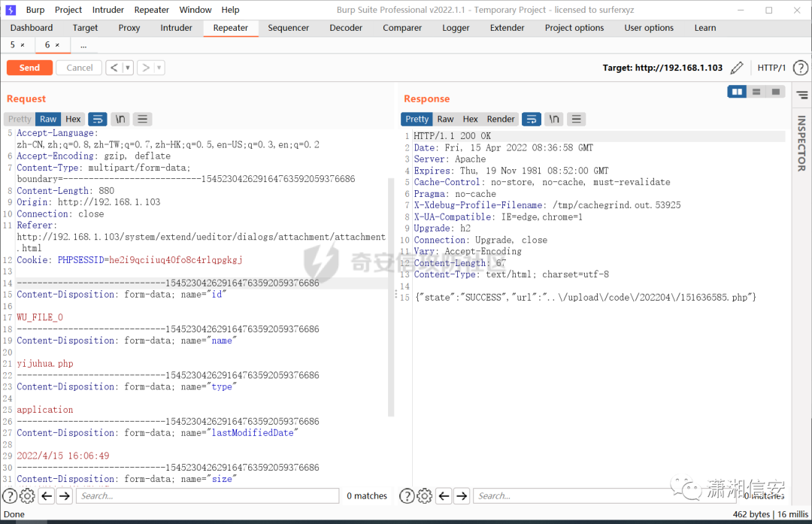The height and width of the screenshot is (524, 812).
Task: Toggle word wrap in the Response panel
Action: point(532,119)
